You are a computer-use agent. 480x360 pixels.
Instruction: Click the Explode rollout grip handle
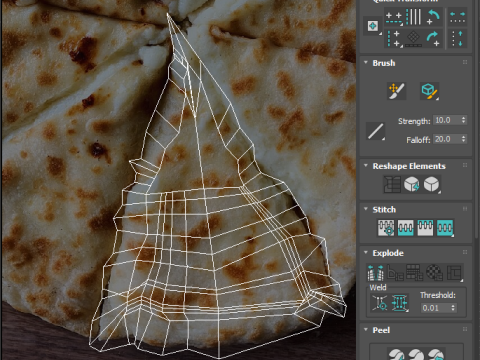pos(465,252)
